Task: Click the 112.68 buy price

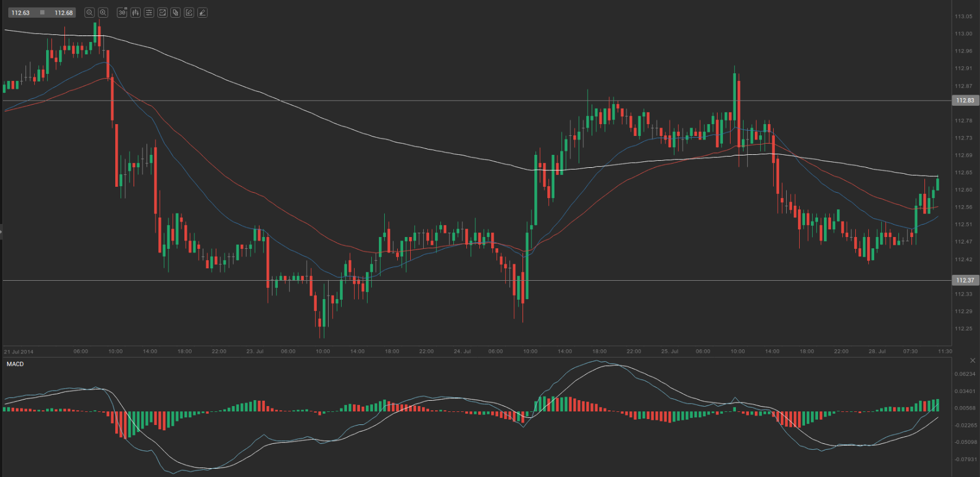Action: coord(63,12)
